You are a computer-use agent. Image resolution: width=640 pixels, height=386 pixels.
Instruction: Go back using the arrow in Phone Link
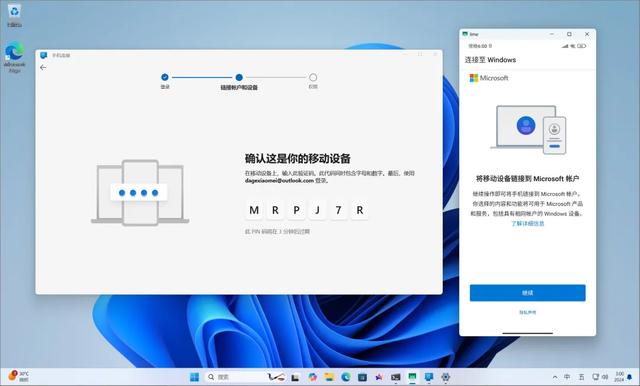pos(43,67)
